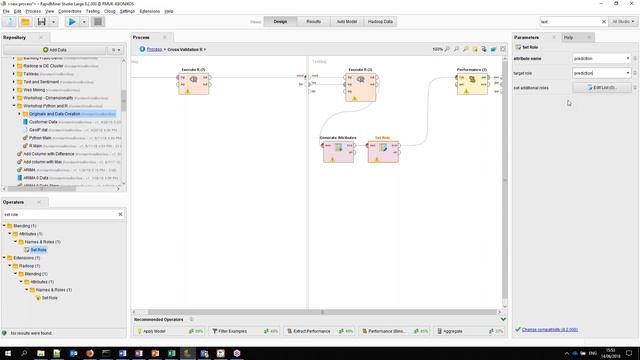This screenshot has height=360, width=640.
Task: Close the Repository panel tab
Action: (41, 38)
